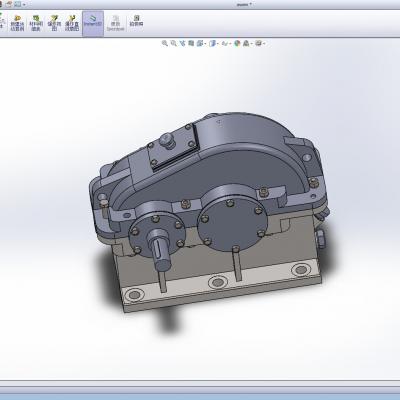400x400 pixels.
Task: Click Zoom to Fit magnifier icon
Action: [165, 43]
